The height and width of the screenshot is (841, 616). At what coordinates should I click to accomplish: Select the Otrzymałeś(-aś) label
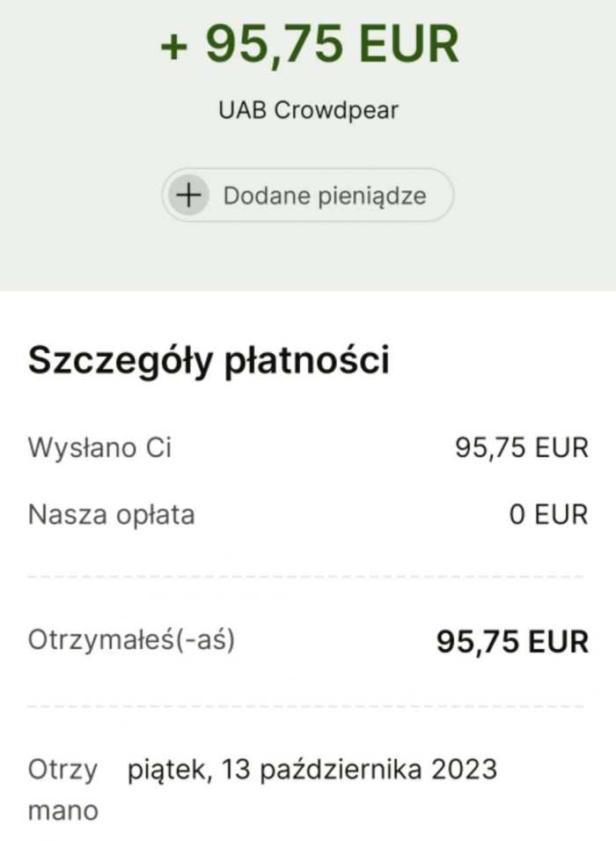click(131, 640)
